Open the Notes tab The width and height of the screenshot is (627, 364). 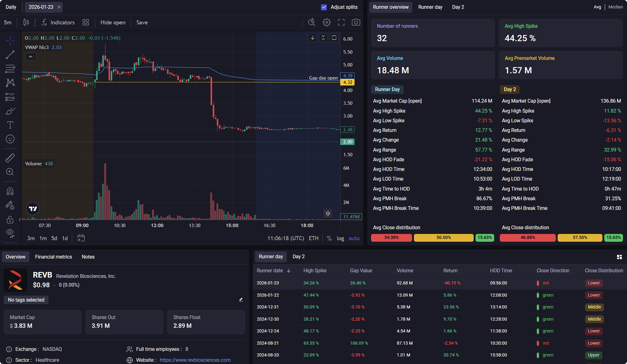pos(88,257)
